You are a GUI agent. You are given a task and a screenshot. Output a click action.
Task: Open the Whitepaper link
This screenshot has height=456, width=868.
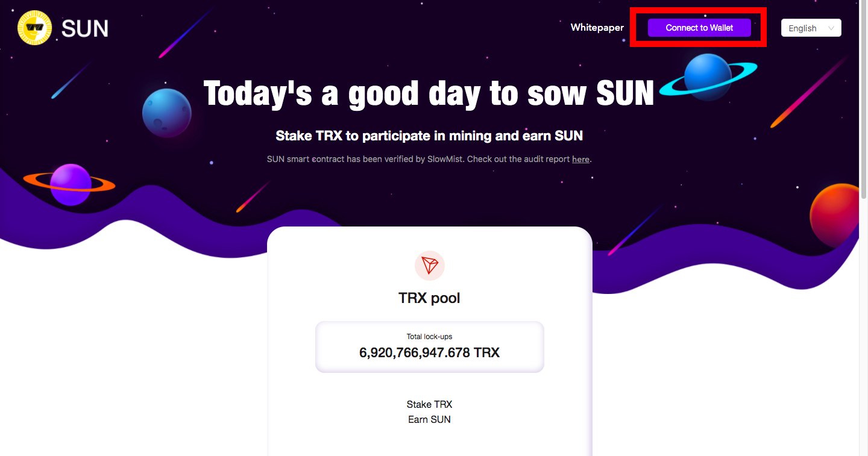coord(597,28)
